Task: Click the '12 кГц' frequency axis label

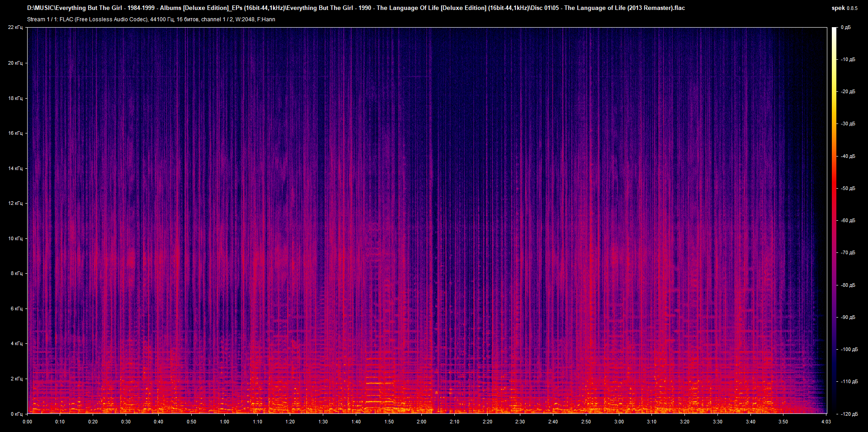Action: tap(15, 203)
